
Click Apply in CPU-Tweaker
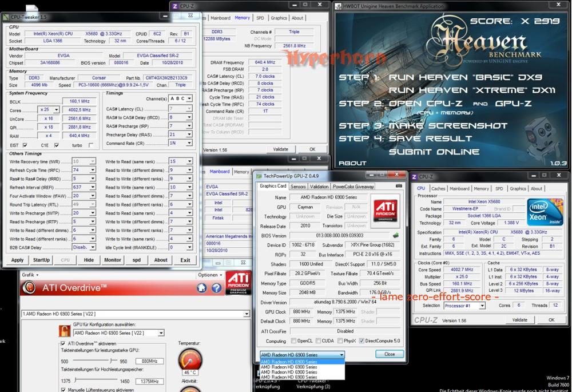pyautogui.click(x=17, y=260)
